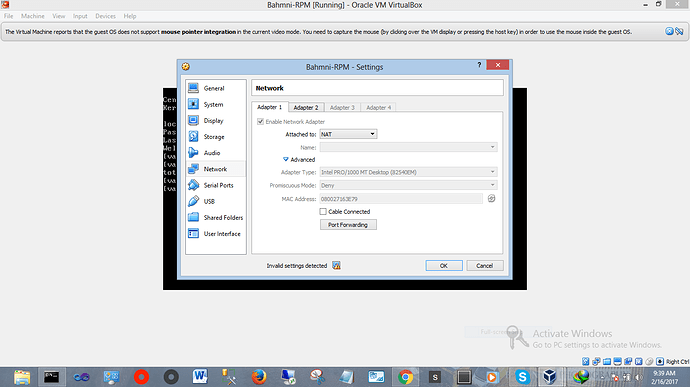
Task: Select the Network category in the sidebar
Action: coord(216,169)
